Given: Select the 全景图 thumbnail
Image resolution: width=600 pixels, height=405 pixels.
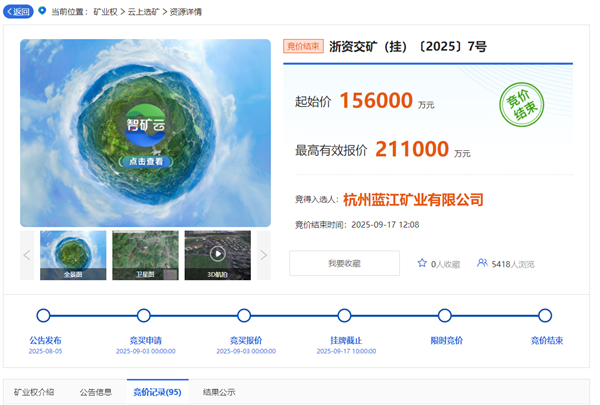Looking at the screenshot, I should coord(72,255).
